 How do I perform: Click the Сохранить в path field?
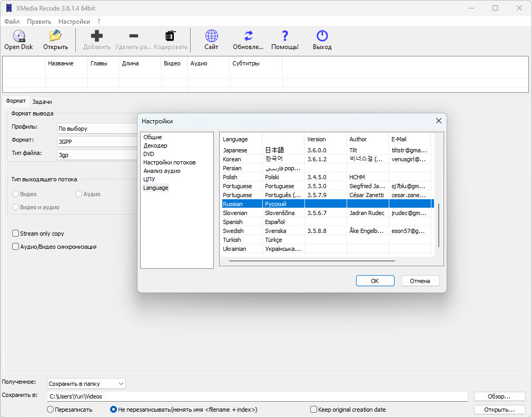point(257,396)
